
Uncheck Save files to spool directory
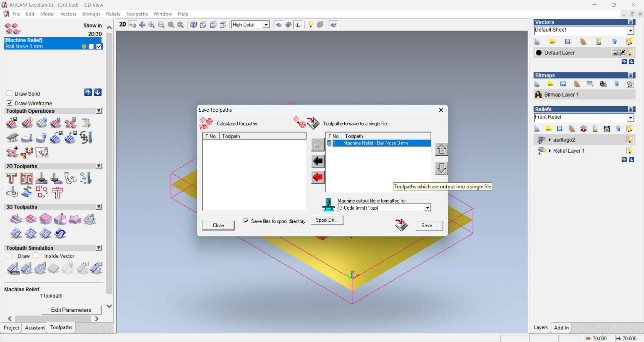pyautogui.click(x=246, y=221)
